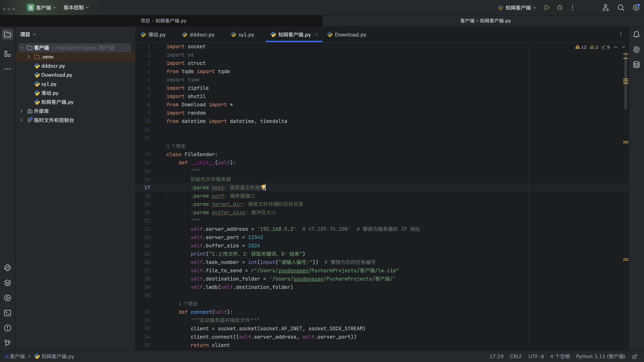Select the 4 个空格 indent setting
The image size is (644, 362).
click(560, 356)
